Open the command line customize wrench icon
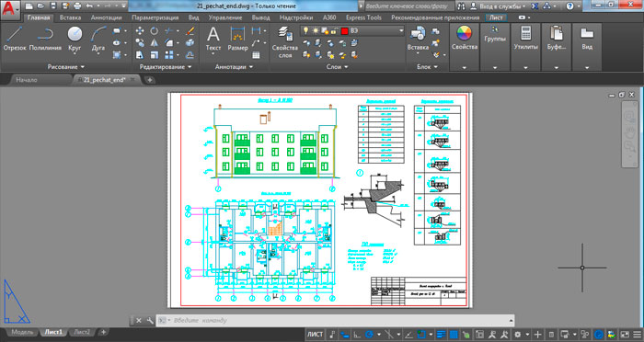The height and width of the screenshot is (342, 644). click(x=150, y=320)
